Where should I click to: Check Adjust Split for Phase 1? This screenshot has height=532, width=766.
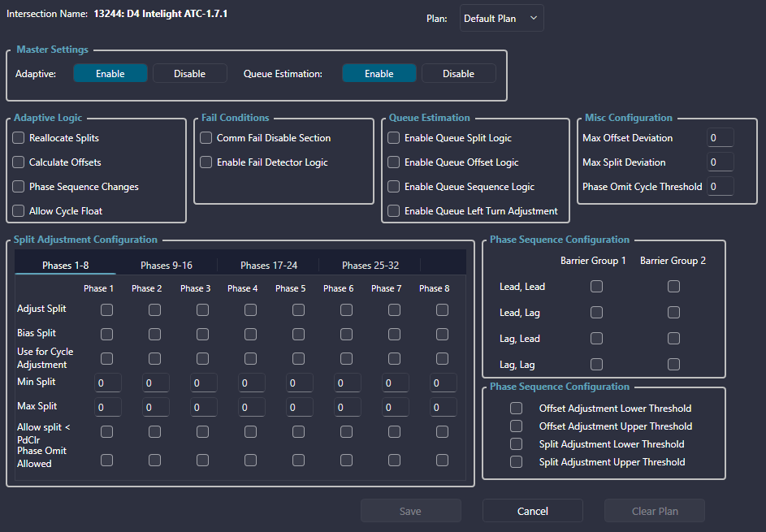click(x=106, y=309)
